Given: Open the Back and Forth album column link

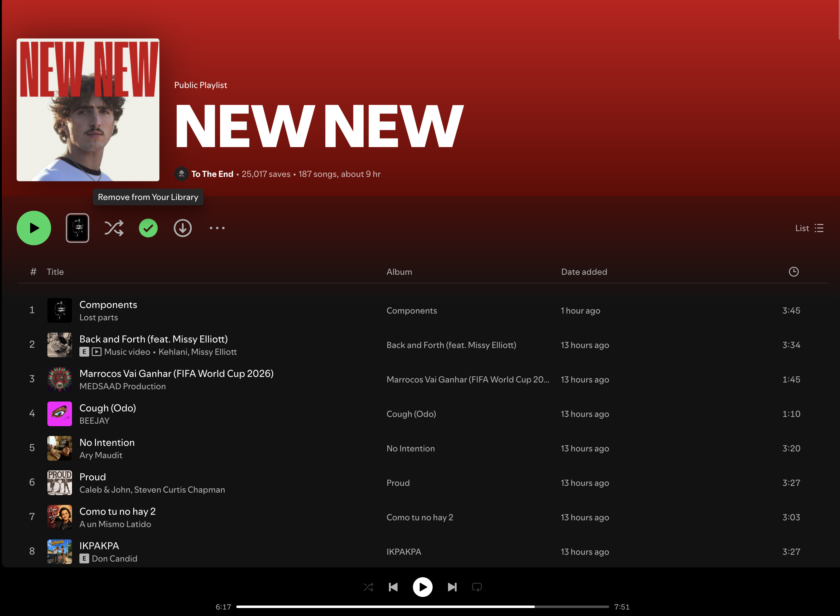Looking at the screenshot, I should 451,345.
